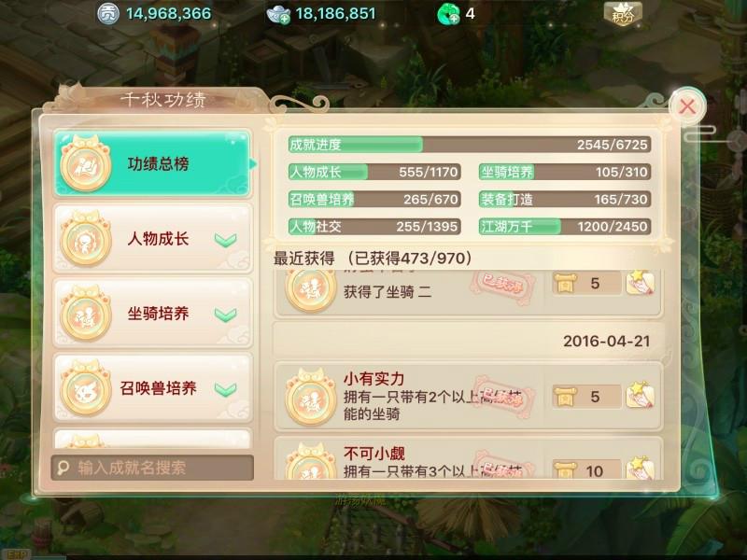This screenshot has height=560, width=747.
Task: Click the 小有实力 achievement medal icon
Action: pyautogui.click(x=311, y=396)
